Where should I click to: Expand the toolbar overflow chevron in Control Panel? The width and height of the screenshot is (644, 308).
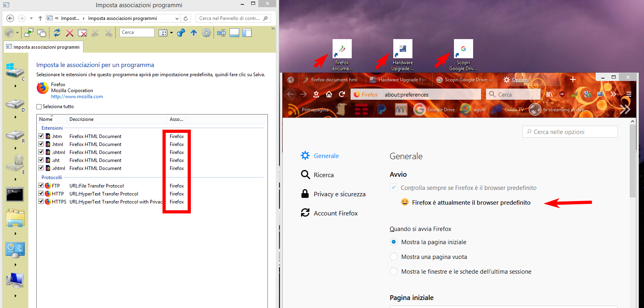(273, 28)
